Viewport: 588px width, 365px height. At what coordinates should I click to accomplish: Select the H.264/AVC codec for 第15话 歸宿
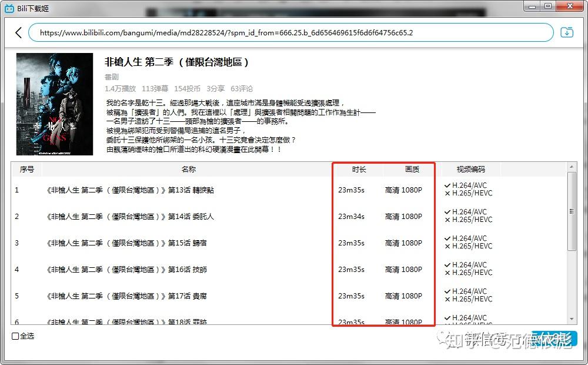(x=448, y=239)
